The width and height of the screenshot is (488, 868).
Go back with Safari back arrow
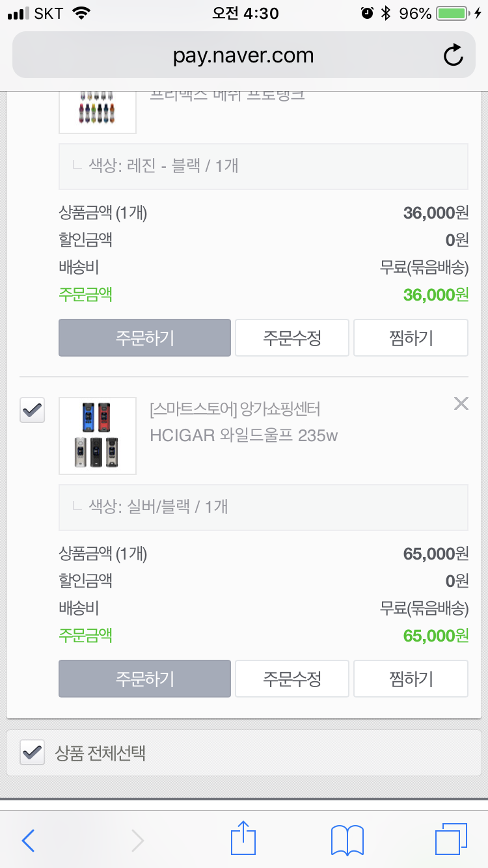(x=28, y=841)
